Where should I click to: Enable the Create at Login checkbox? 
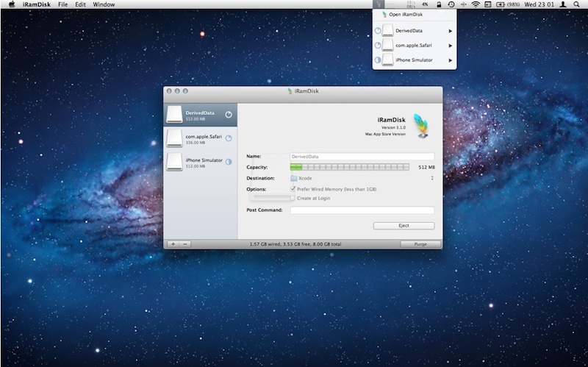tap(293, 198)
